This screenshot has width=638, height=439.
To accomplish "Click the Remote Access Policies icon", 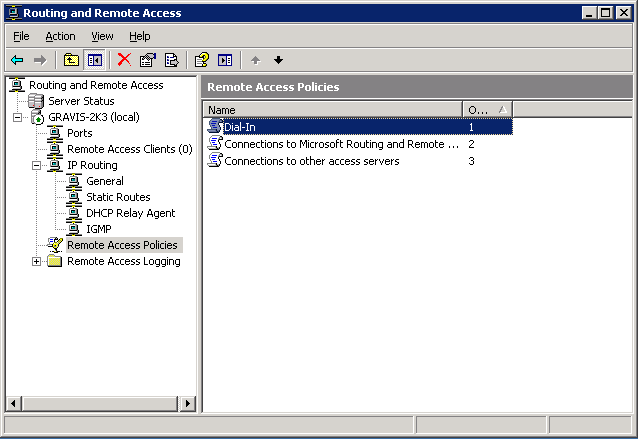I will [55, 245].
